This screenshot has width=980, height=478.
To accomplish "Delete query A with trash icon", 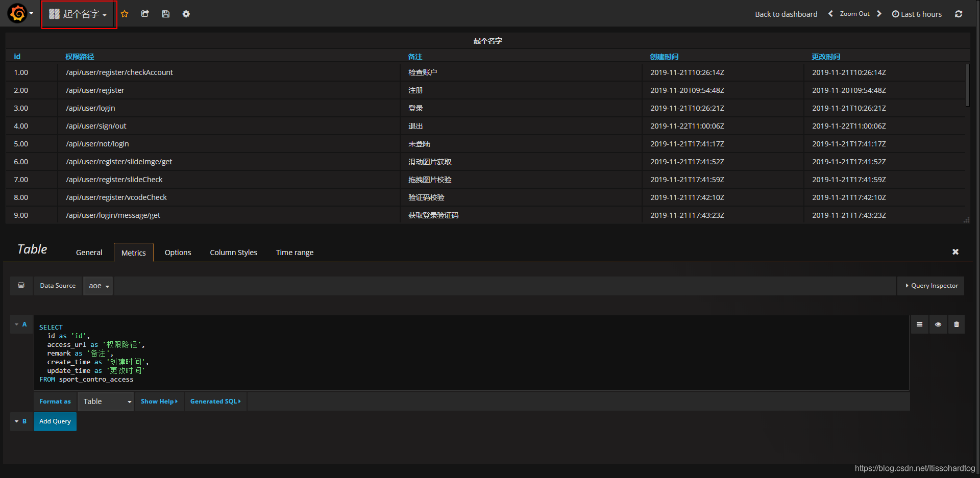I will (x=957, y=324).
